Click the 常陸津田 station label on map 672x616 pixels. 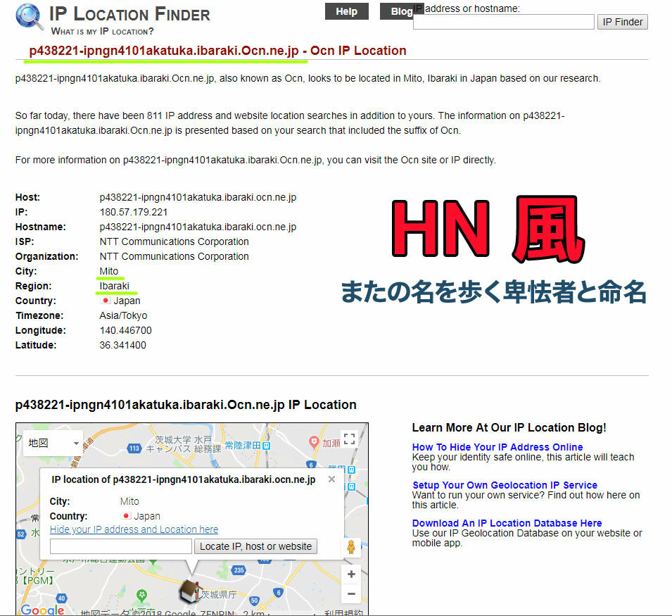(243, 446)
